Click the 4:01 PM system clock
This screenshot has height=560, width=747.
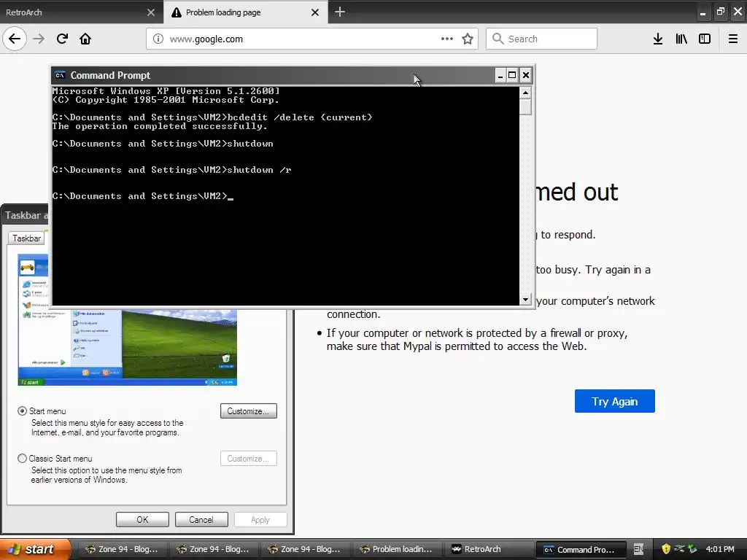point(720,549)
